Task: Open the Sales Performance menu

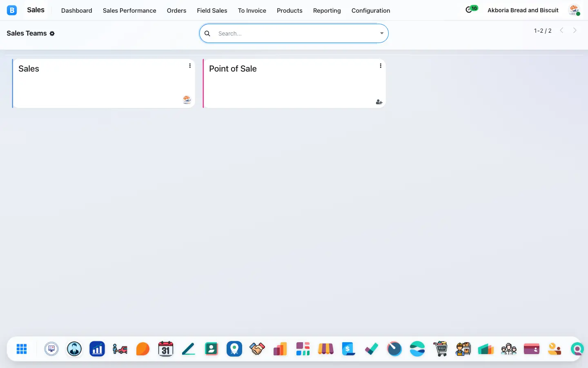Action: click(129, 11)
